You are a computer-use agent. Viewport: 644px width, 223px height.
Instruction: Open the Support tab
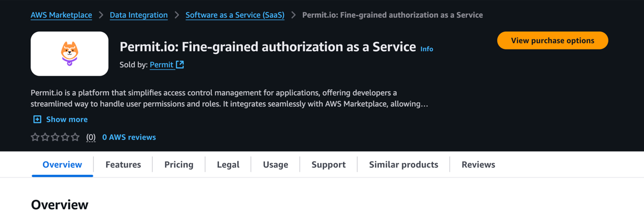pos(328,165)
